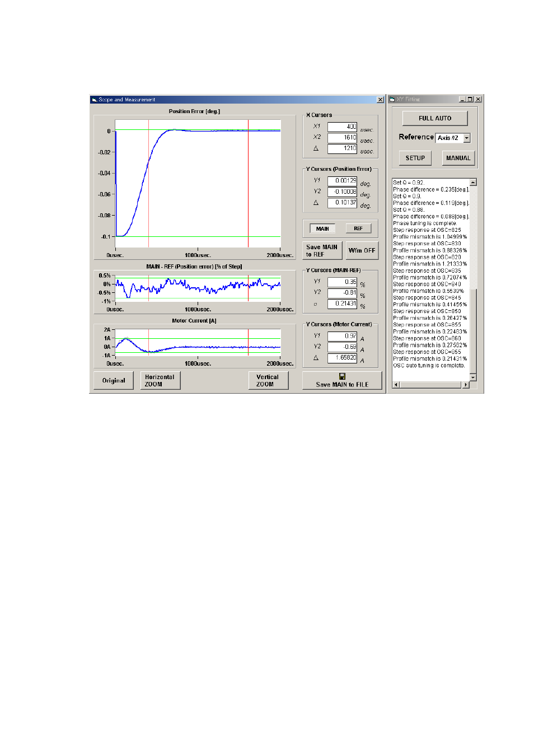Viewport: 534px width, 756px height.
Task: Click the vertical scrollbar thumb of log
Action: coord(473,332)
